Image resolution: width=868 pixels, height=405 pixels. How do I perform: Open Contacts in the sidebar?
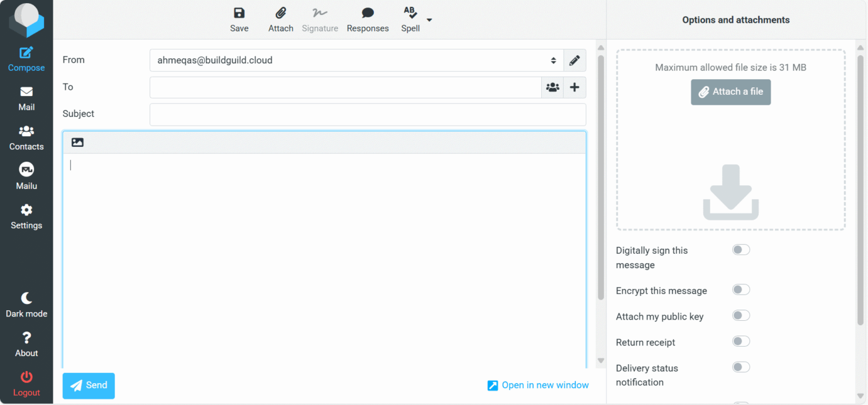tap(26, 137)
